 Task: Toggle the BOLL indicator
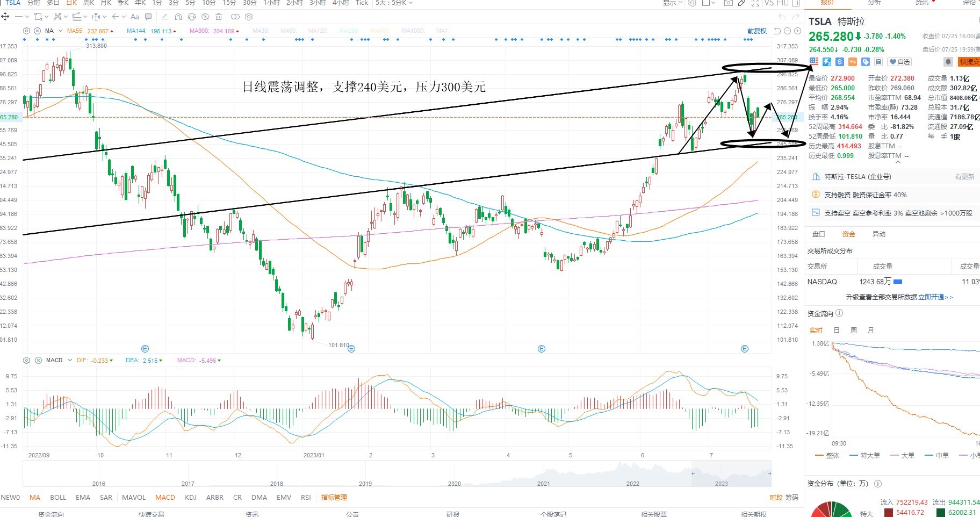point(58,498)
